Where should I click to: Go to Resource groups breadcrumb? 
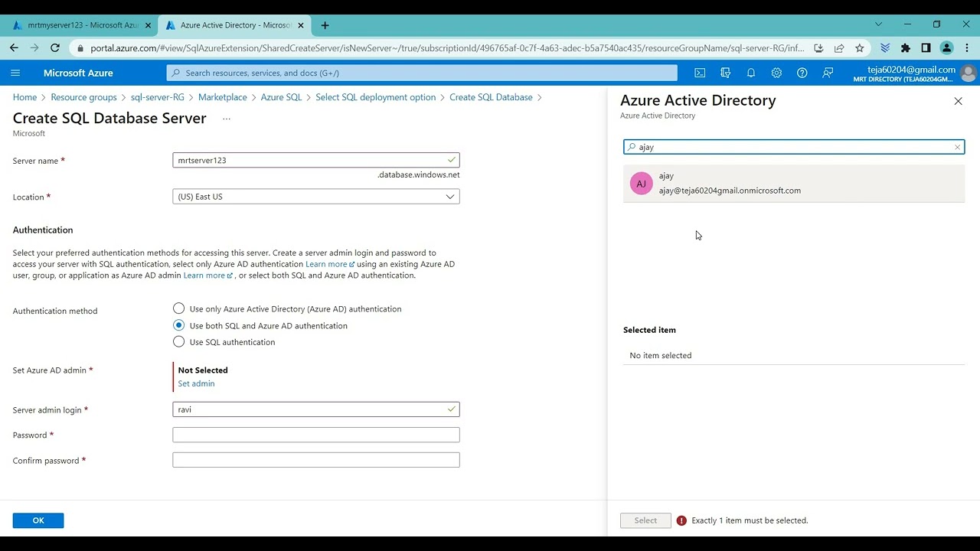coord(83,97)
